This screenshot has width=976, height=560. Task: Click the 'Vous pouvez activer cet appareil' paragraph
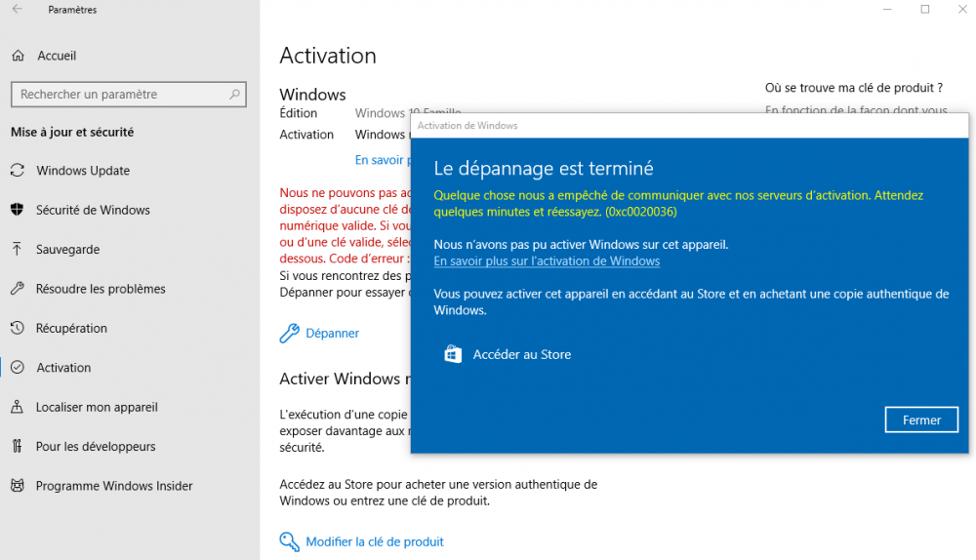coord(691,301)
